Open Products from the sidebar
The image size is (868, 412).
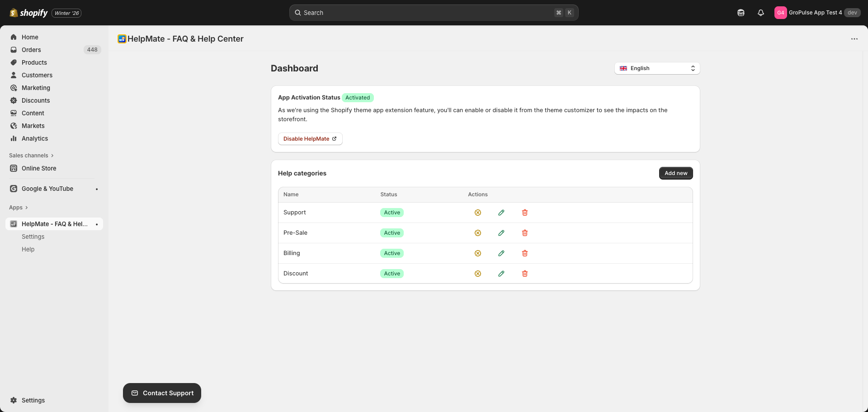(x=34, y=62)
